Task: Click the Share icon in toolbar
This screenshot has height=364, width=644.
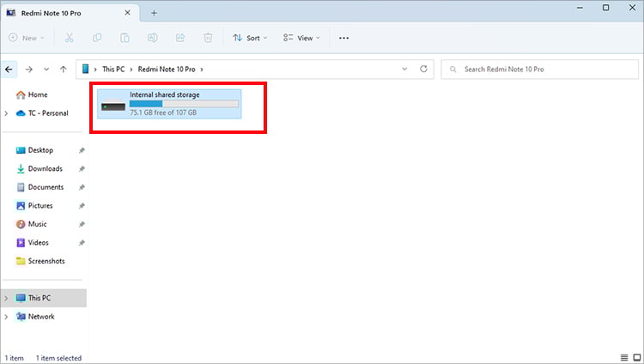Action: 179,38
